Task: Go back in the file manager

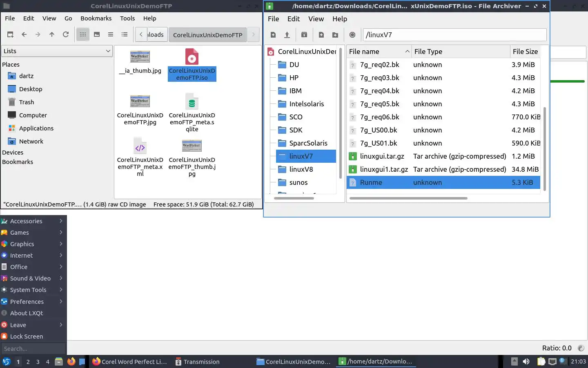Action: (24, 35)
